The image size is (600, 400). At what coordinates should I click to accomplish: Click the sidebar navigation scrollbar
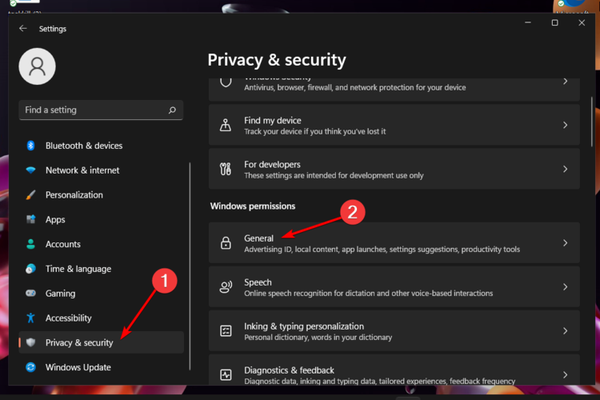(x=190, y=266)
